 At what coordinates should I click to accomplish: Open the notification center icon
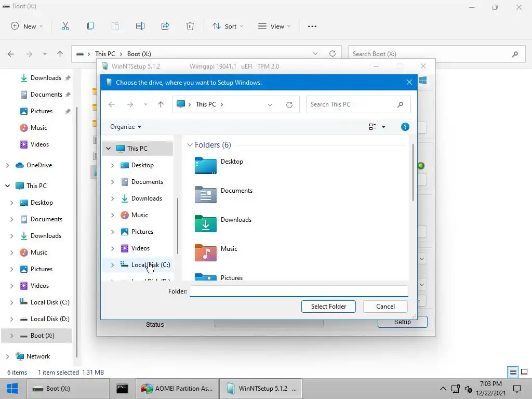[x=517, y=389]
